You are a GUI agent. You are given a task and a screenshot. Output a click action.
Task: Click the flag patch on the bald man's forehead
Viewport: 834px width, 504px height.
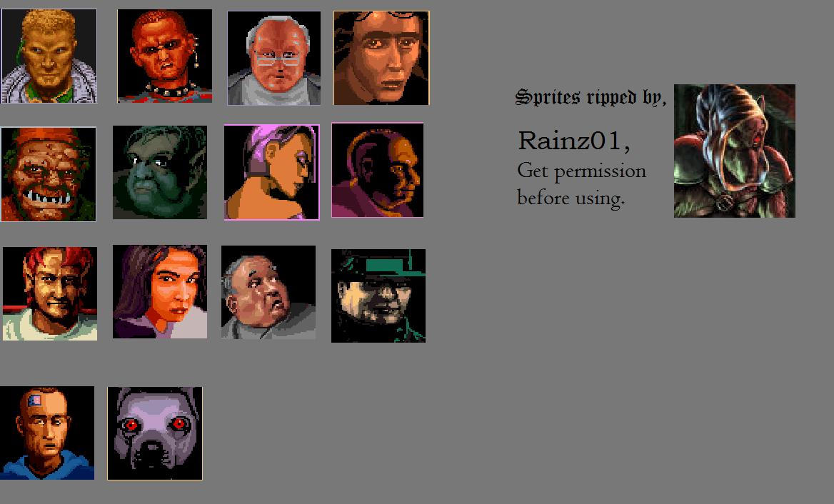click(34, 400)
